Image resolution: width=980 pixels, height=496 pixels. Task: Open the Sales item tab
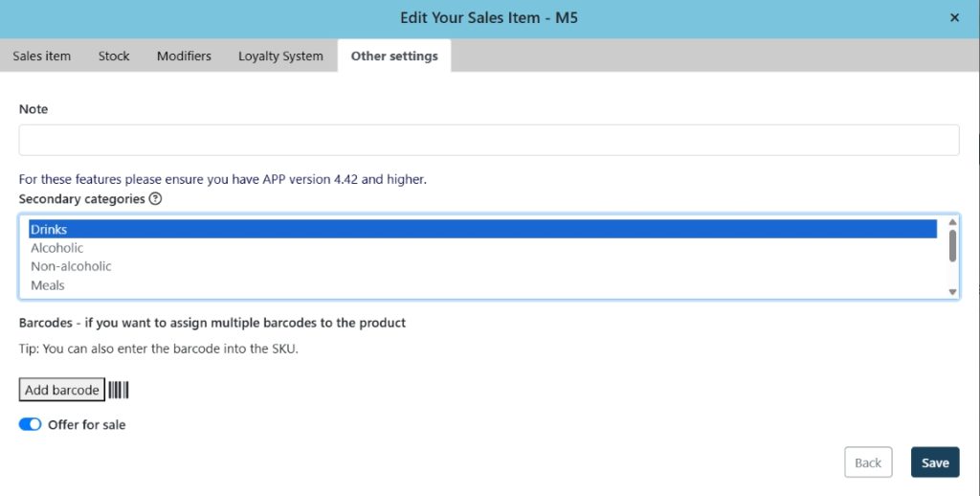[x=42, y=56]
